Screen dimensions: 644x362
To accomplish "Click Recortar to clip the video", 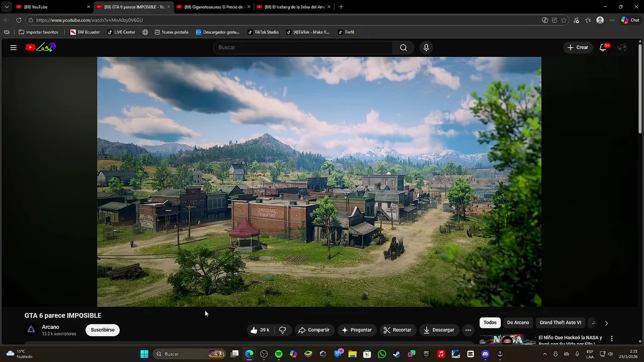I will pyautogui.click(x=397, y=330).
